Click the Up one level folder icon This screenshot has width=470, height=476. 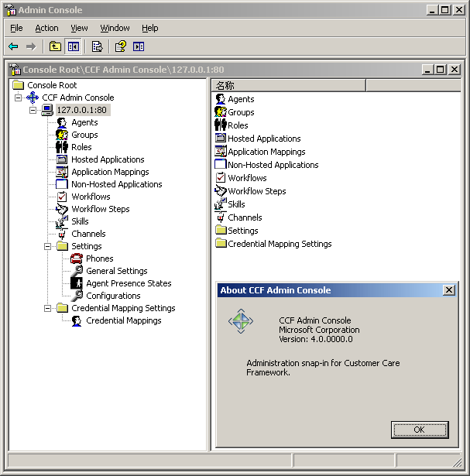coord(55,46)
